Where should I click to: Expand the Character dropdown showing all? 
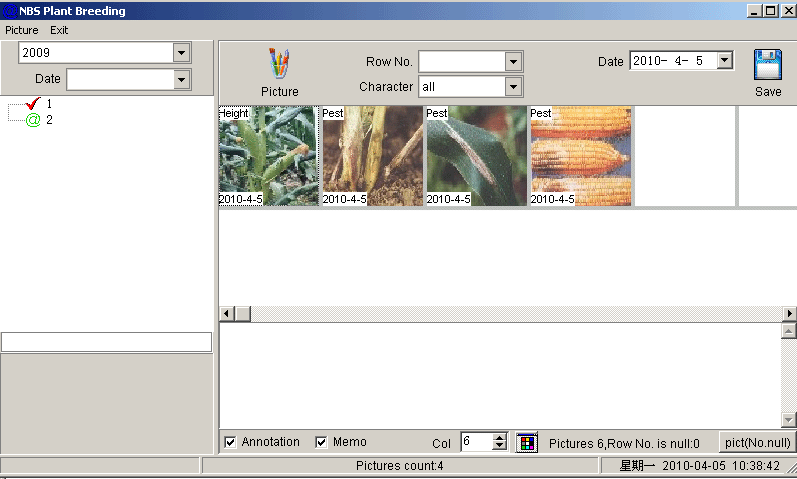tap(513, 87)
